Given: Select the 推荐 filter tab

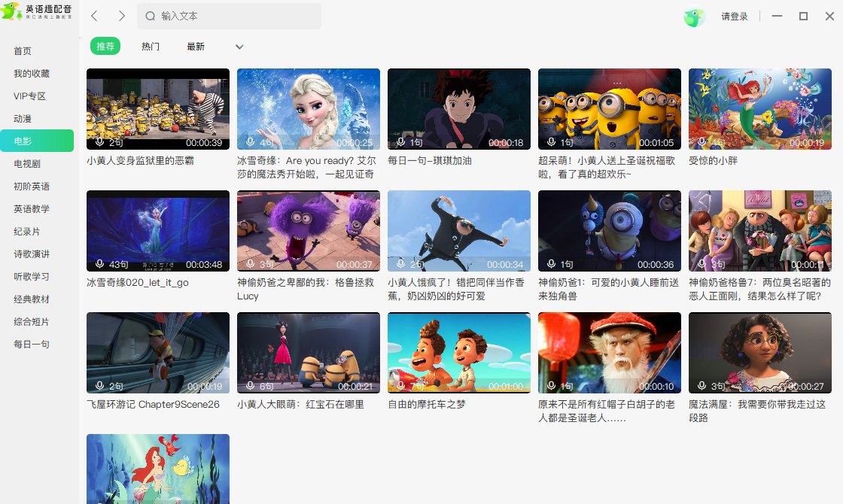Looking at the screenshot, I should [105, 47].
